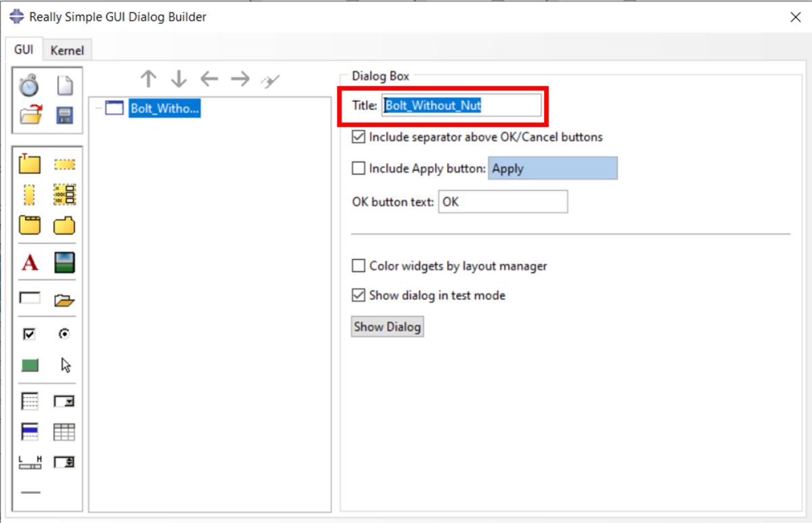Image resolution: width=812 pixels, height=523 pixels.
Task: Add a Slider widget using the slider icon
Action: [x=30, y=463]
